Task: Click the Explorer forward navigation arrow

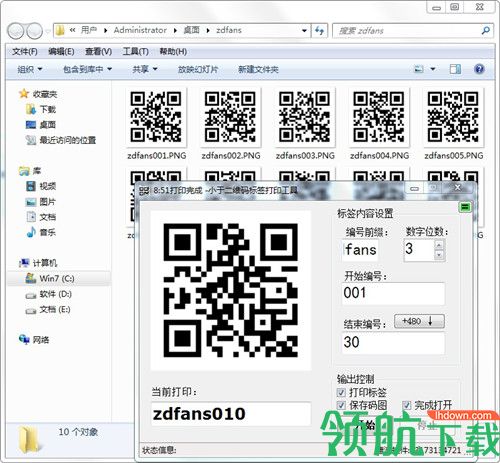Action: [34, 31]
